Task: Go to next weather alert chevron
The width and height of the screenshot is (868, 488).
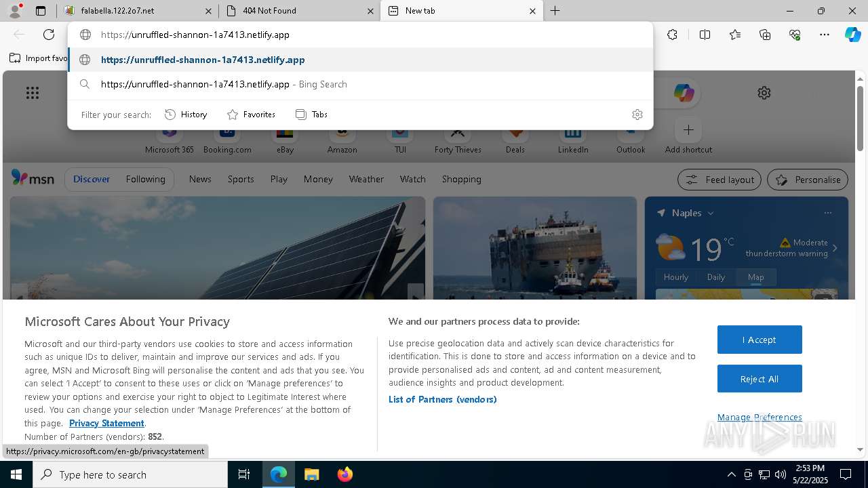Action: pos(835,248)
